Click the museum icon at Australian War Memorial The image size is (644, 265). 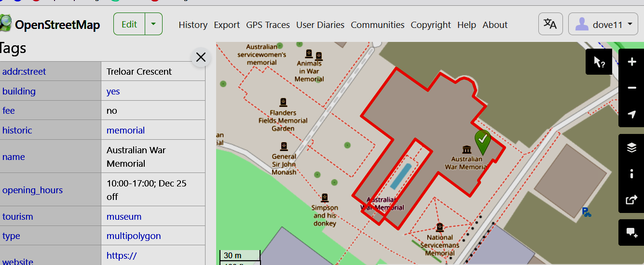(466, 149)
